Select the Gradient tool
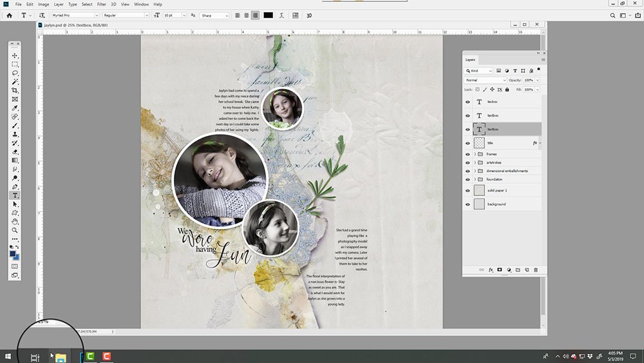The height and width of the screenshot is (363, 644). coord(15,161)
